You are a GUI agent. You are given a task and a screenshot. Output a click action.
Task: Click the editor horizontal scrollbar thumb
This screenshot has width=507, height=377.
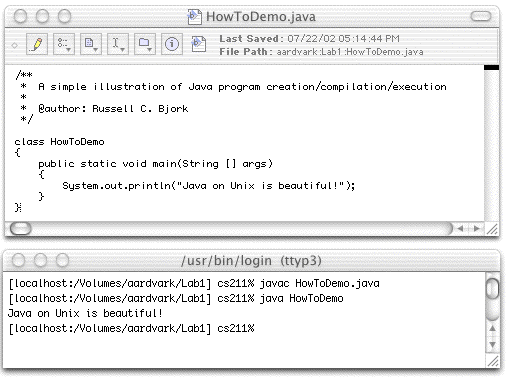tap(21, 229)
